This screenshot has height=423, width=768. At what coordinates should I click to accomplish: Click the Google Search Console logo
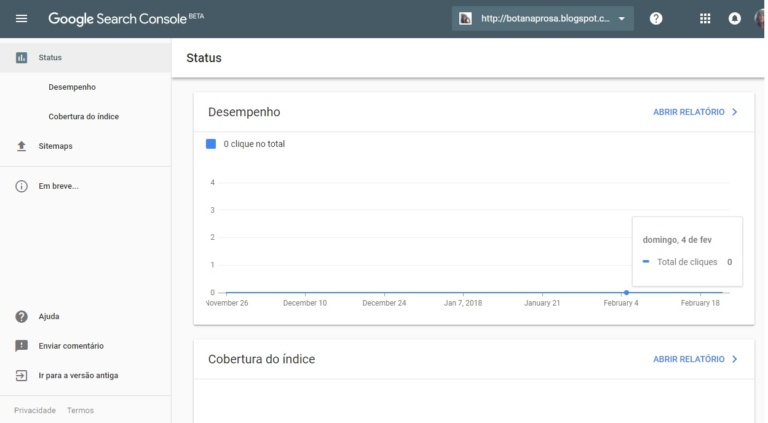[x=126, y=19]
